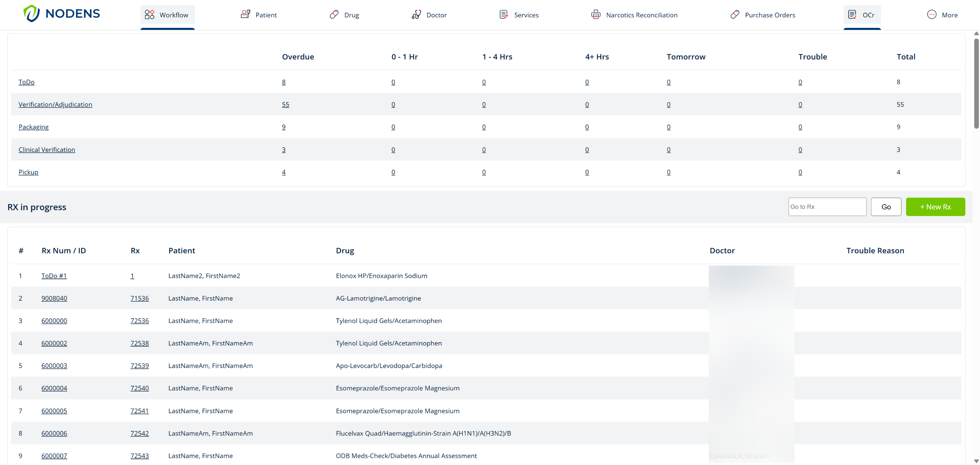Image resolution: width=980 pixels, height=465 pixels.
Task: Click the Drug pill icon
Action: click(x=334, y=15)
